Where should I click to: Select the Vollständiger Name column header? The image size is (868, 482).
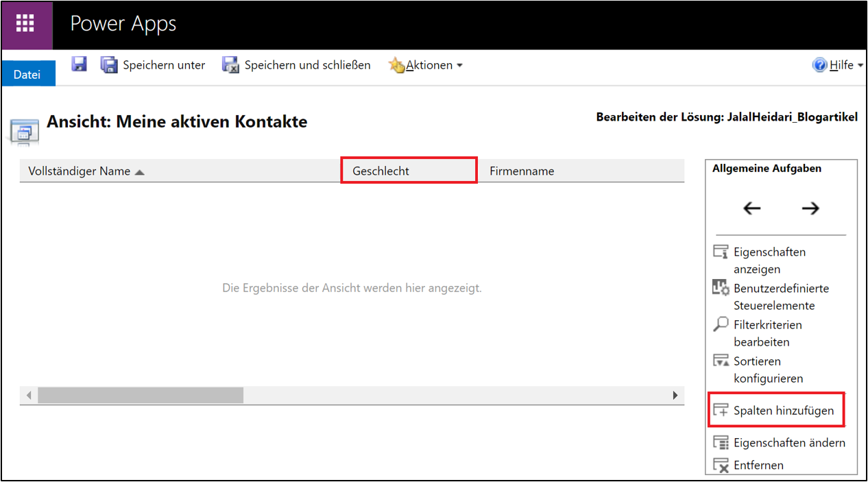(x=180, y=171)
